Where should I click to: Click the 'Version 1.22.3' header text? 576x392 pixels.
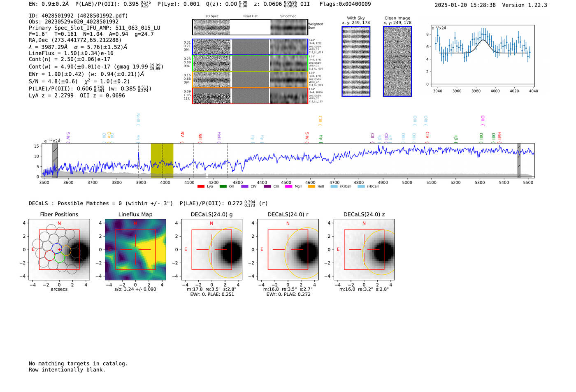pos(525,5)
